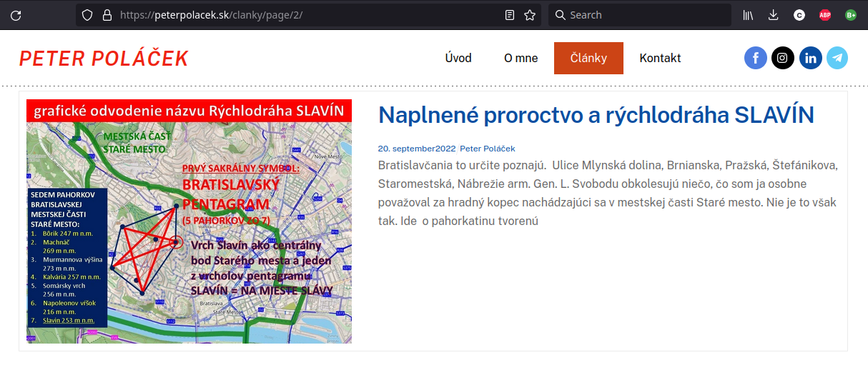The image size is (868, 365).
Task: Select the Články menu tab
Action: (x=588, y=58)
